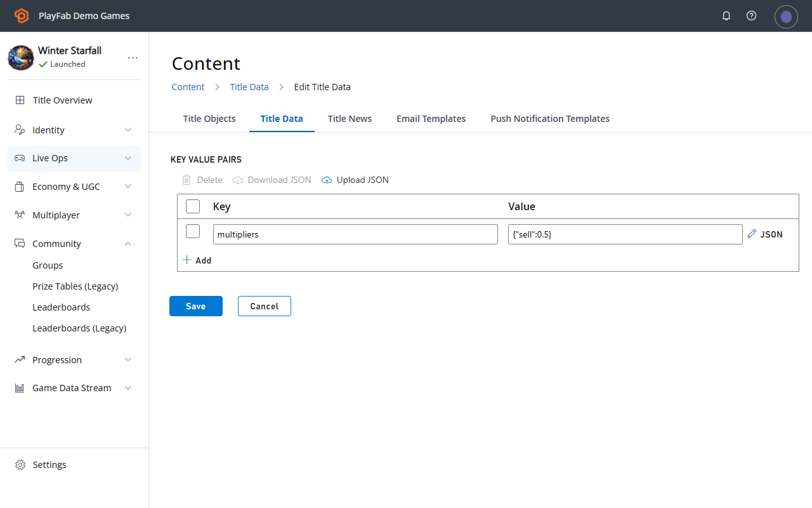812x508 pixels.
Task: Expand the Game Data Stream chevron
Action: [x=128, y=388]
